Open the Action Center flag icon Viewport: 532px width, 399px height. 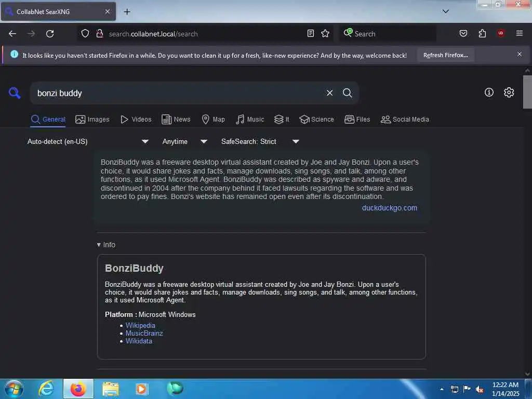[x=467, y=389]
